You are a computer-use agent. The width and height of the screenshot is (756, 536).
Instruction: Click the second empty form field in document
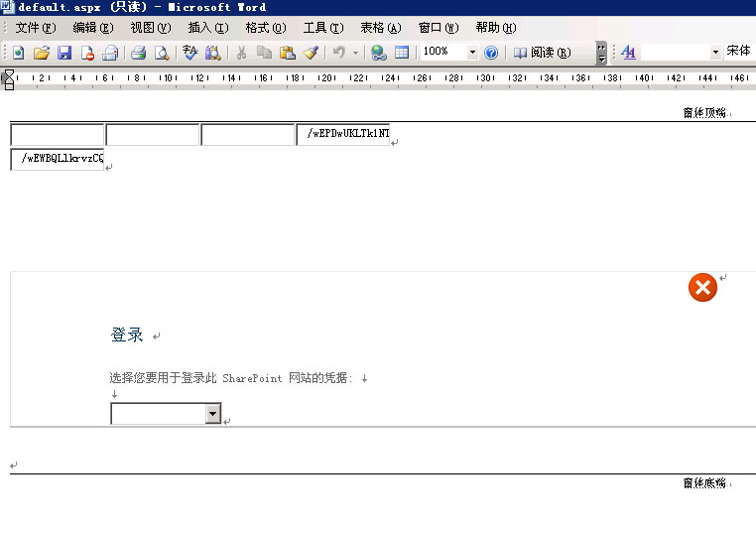click(x=153, y=135)
